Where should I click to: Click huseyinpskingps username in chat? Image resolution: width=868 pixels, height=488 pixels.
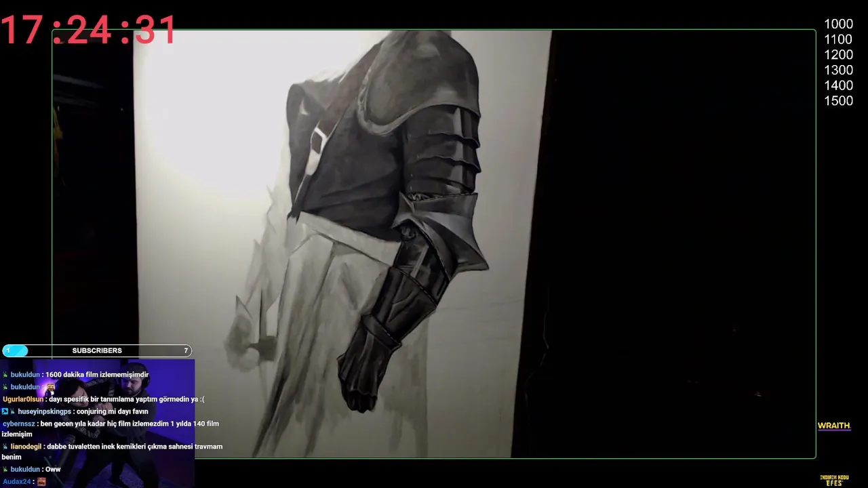coord(44,411)
